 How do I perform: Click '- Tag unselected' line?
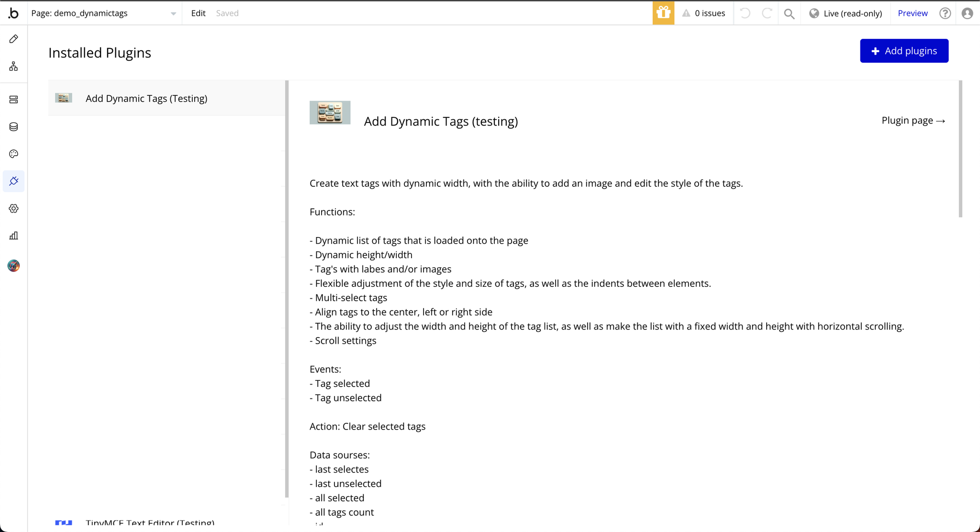(x=345, y=398)
